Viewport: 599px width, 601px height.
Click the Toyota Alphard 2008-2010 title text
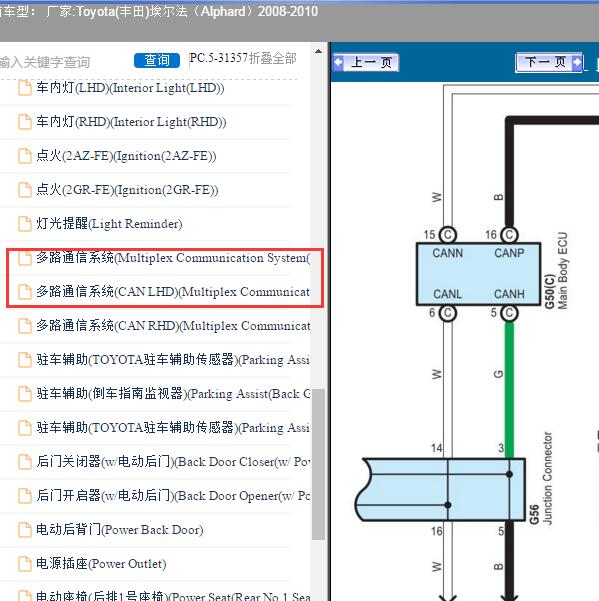point(159,11)
